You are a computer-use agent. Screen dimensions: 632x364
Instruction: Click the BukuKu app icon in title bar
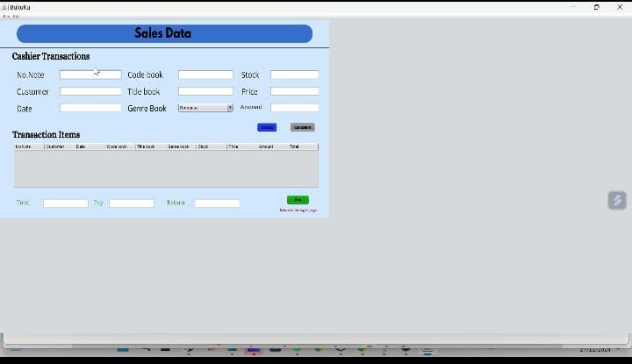click(x=4, y=7)
